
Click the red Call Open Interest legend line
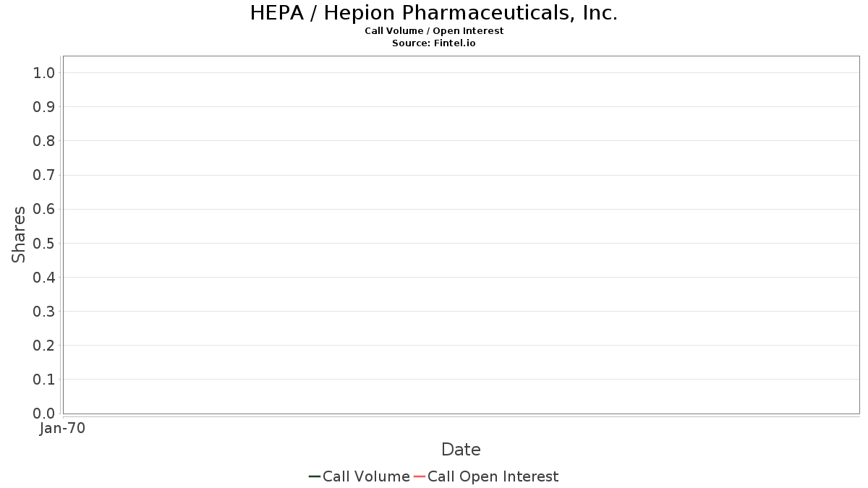click(420, 476)
